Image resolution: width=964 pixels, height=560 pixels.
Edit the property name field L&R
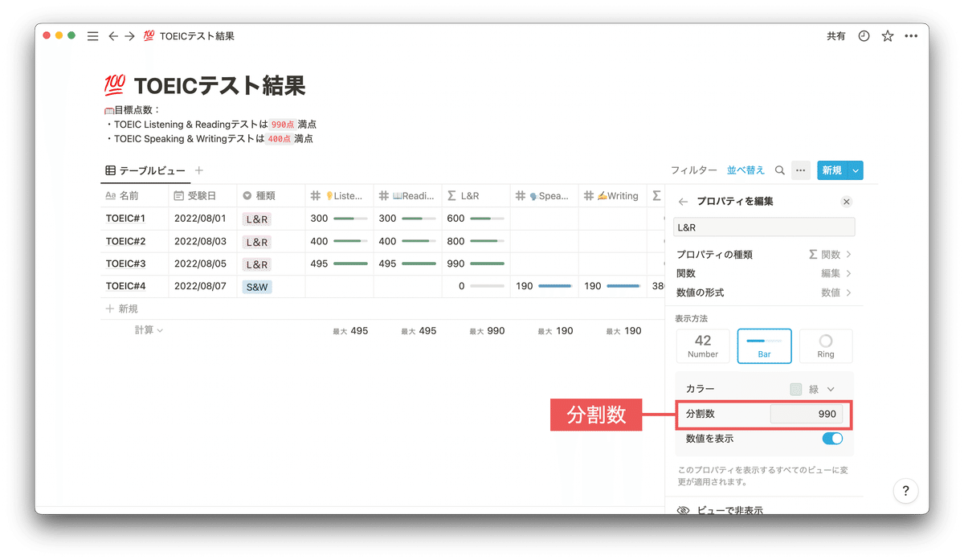764,227
